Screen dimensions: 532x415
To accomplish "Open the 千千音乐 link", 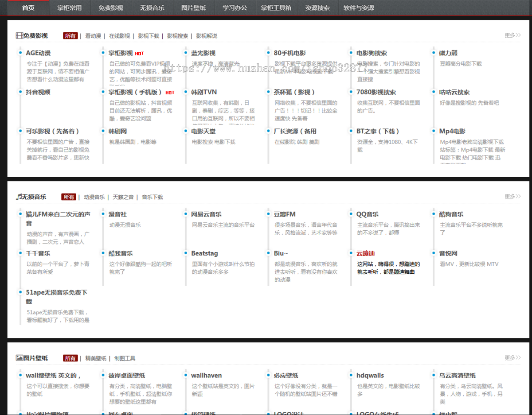I will point(38,253).
